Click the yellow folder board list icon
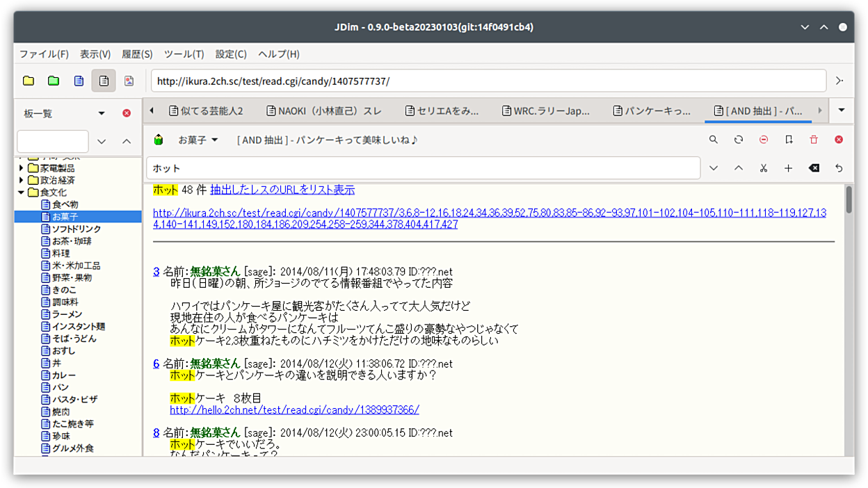868x488 pixels. [29, 81]
